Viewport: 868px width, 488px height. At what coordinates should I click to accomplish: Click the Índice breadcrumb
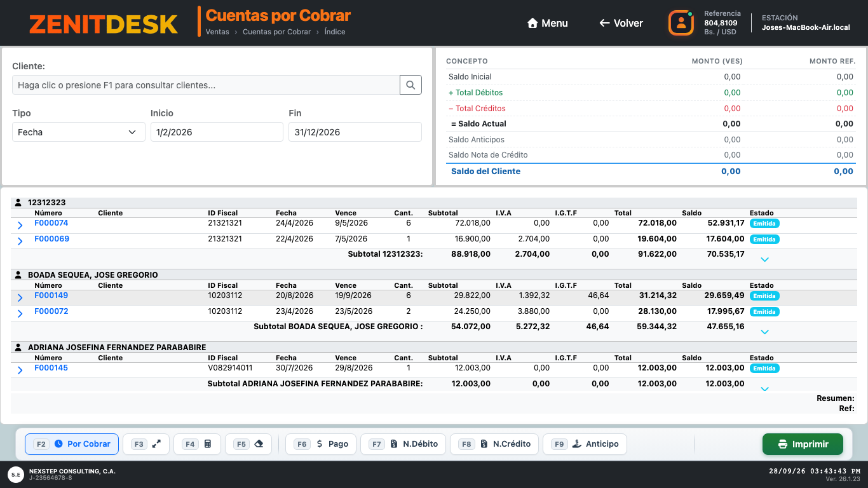click(x=335, y=32)
